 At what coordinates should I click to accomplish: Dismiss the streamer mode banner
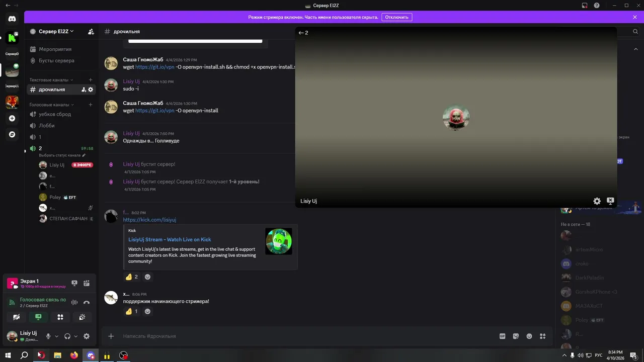[x=635, y=17]
